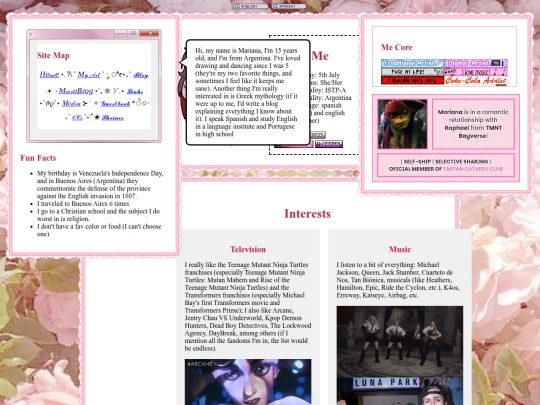Viewport: 540px width, 405px height.
Task: Open the Home link in Site Map
Action: tap(49, 74)
